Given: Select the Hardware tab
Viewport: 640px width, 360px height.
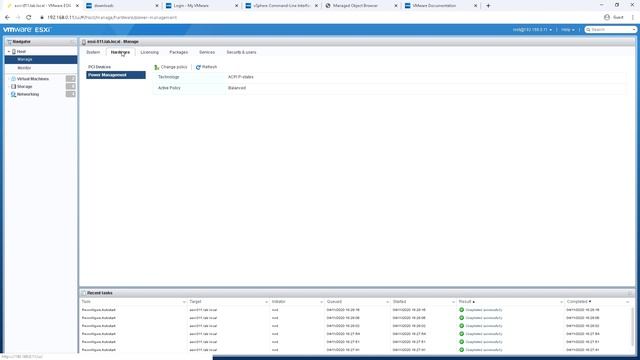Looking at the screenshot, I should (120, 52).
